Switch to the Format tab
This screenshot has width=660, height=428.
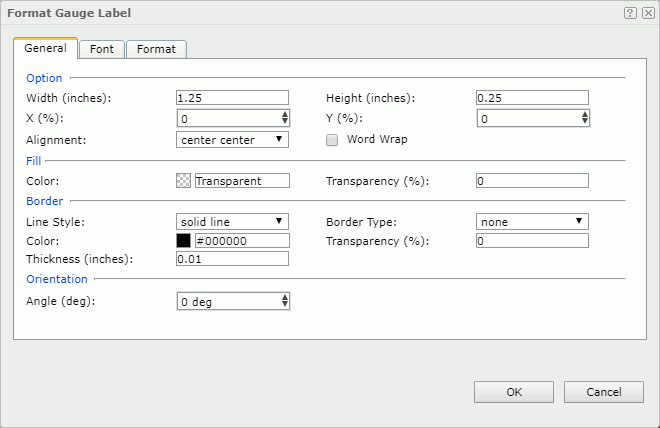pyautogui.click(x=156, y=49)
